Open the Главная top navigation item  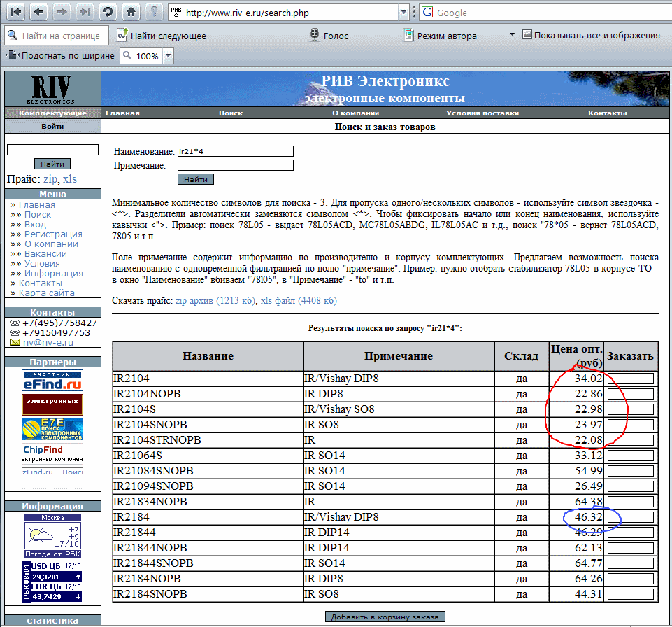point(122,113)
